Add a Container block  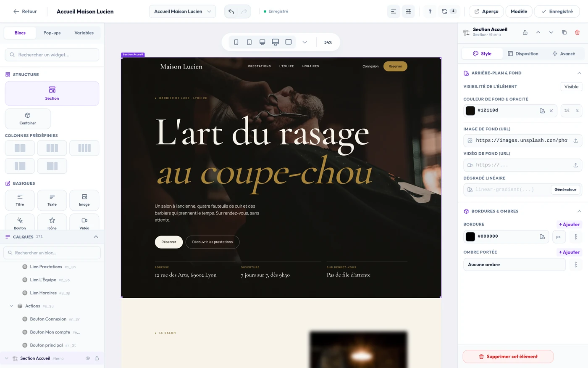click(x=28, y=119)
